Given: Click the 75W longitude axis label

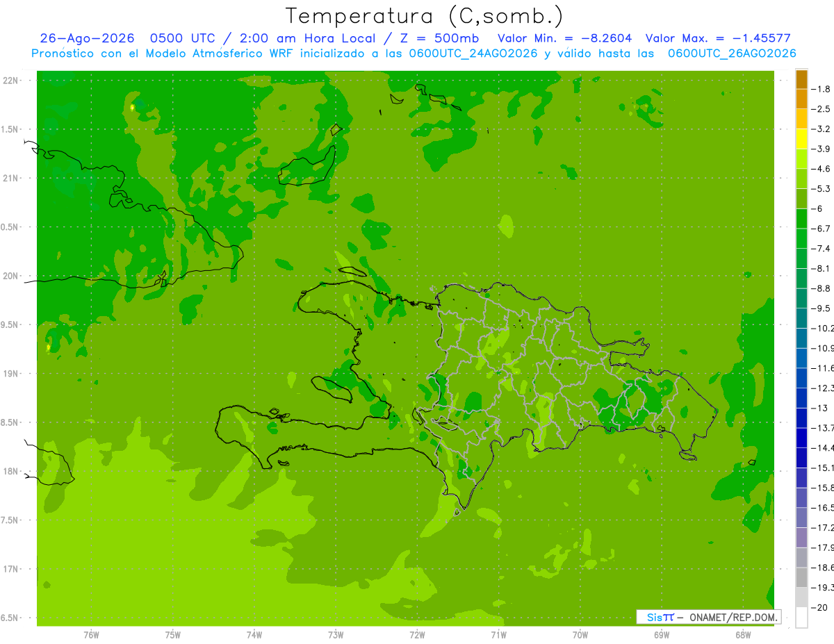Looking at the screenshot, I should 173,635.
